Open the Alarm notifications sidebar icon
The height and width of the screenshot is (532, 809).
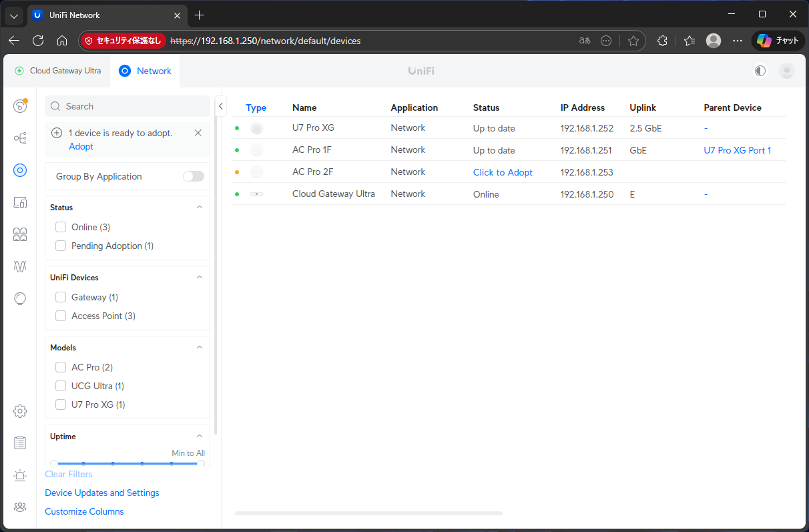coord(20,475)
